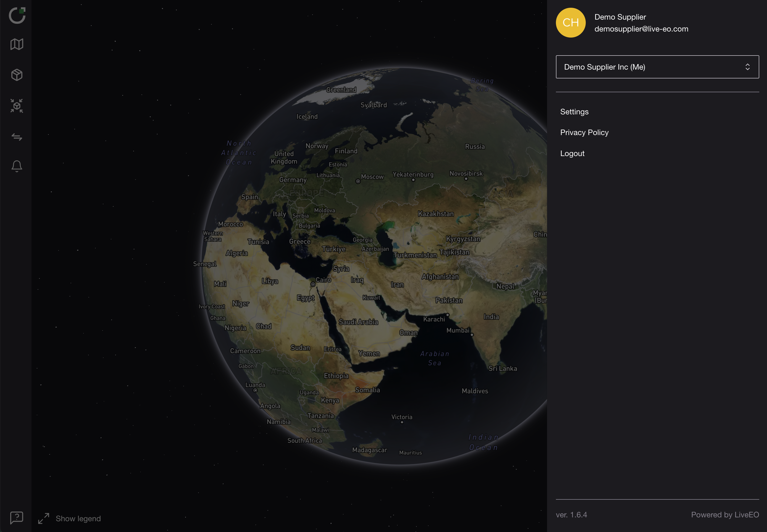Click the Powered by LiveEO text
767x532 pixels.
coord(725,514)
